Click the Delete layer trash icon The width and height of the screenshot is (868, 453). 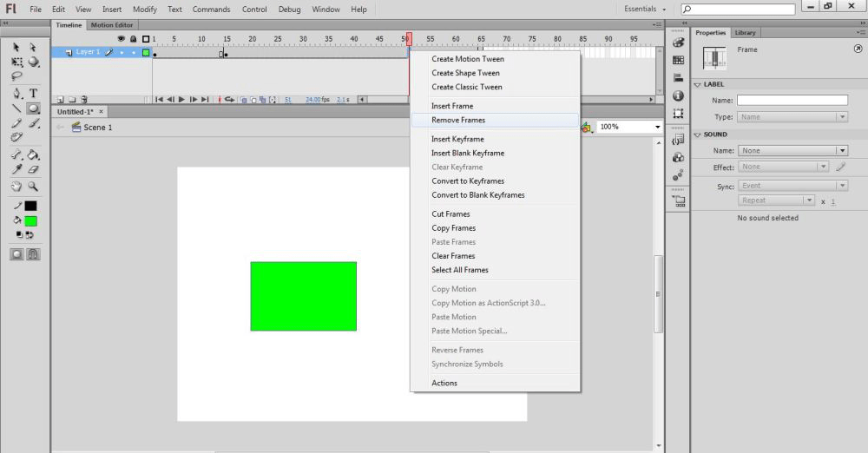[x=84, y=100]
